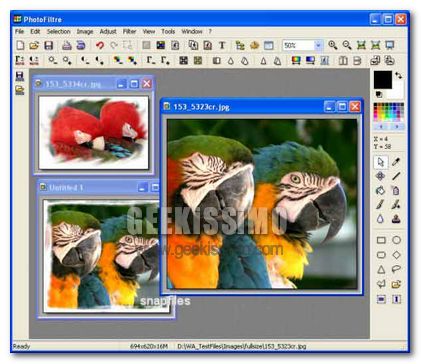The height and width of the screenshot is (364, 421).
Task: Choose the Rectangle selection shape
Action: tap(381, 240)
